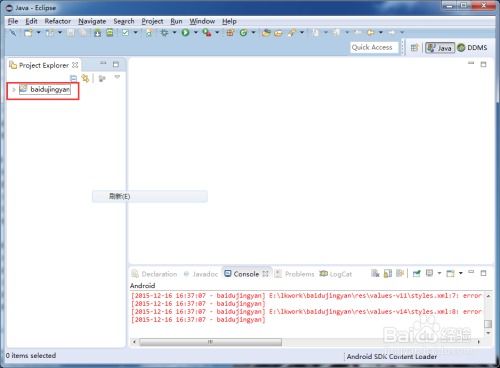Click the Quick Access search field

coord(374,47)
